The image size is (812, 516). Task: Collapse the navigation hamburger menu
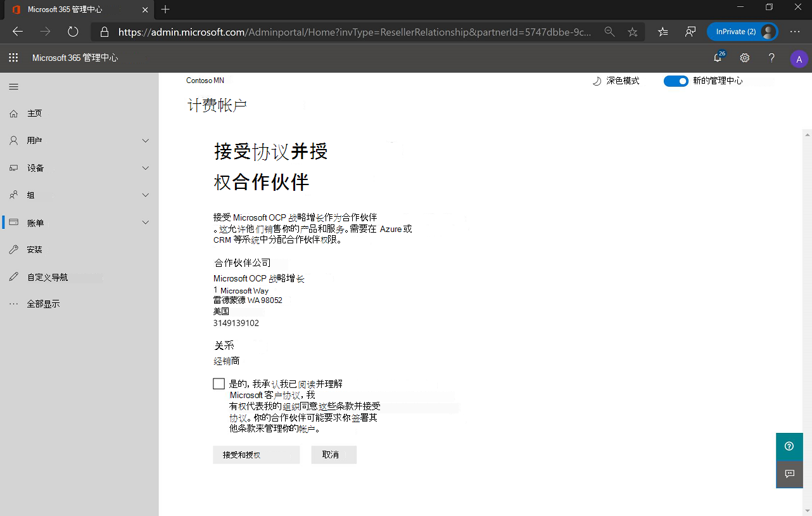[13, 87]
